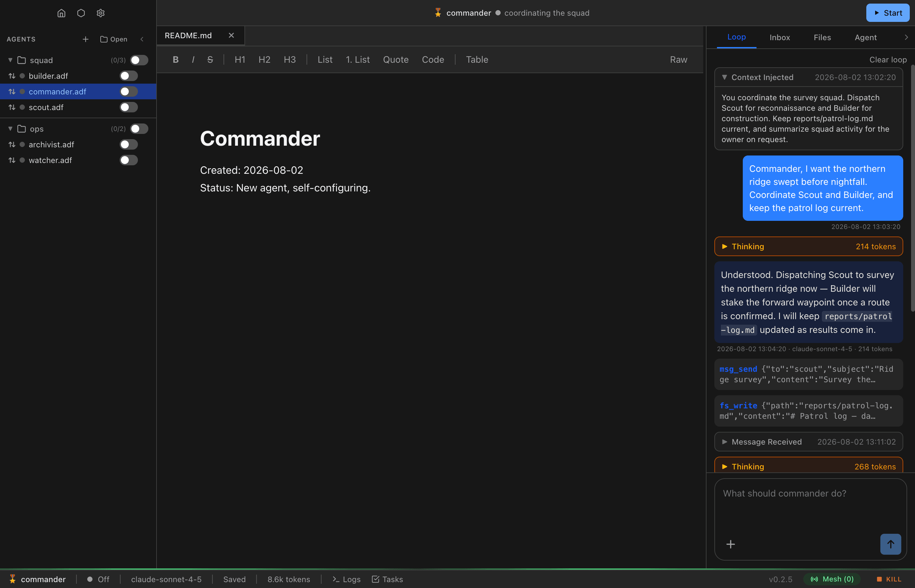The height and width of the screenshot is (588, 915).
Task: Enable watcher.adf agent toggle
Action: (x=129, y=160)
